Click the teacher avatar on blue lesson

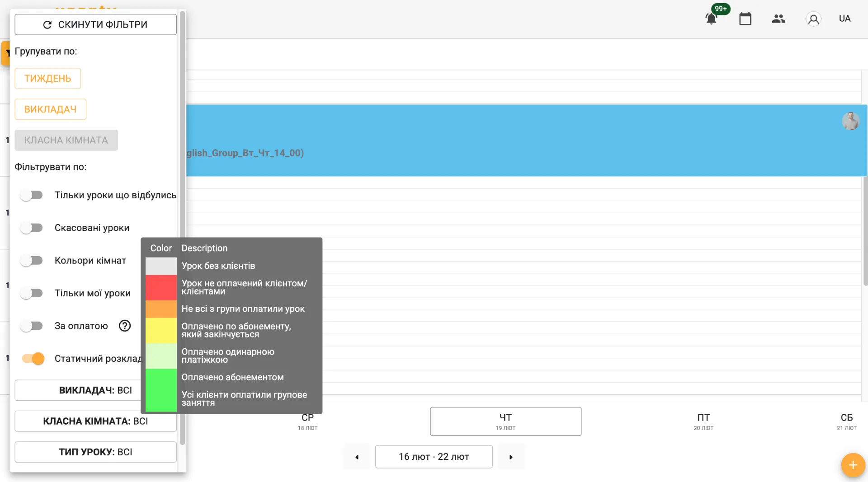(850, 121)
